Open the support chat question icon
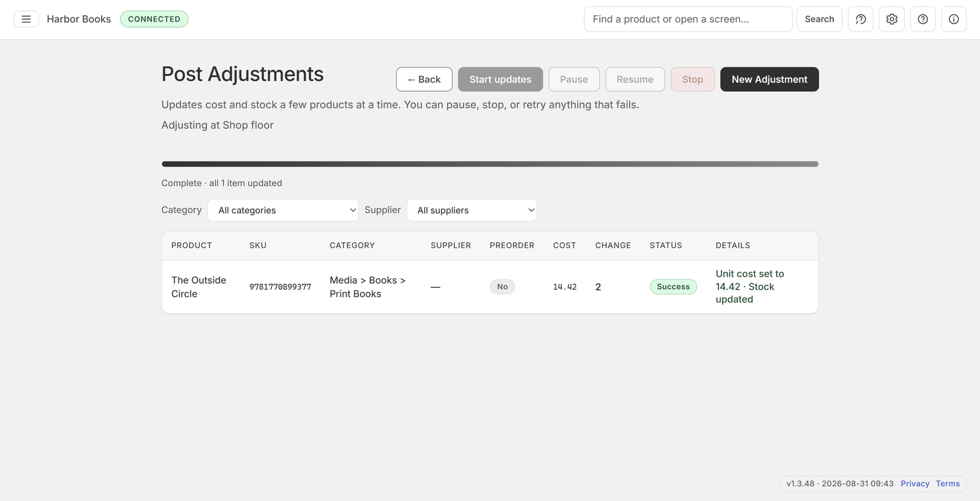The image size is (980, 501). click(861, 19)
